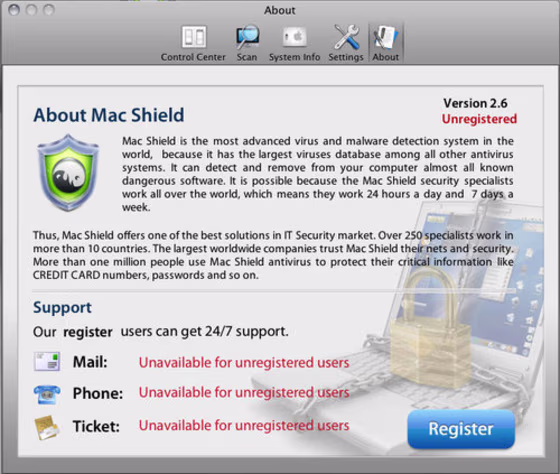The image size is (560, 474).
Task: Click the 'About' window title
Action: pyautogui.click(x=280, y=10)
